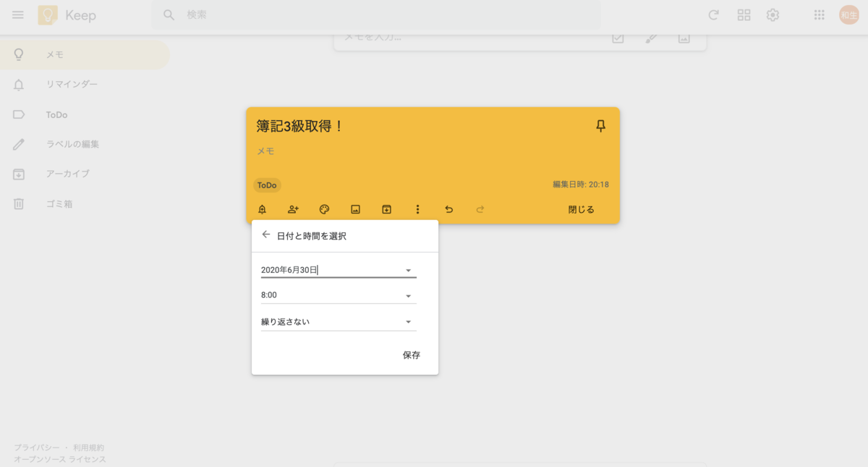Save the reminder with 保存
Screen dimensions: 868x467
point(412,355)
